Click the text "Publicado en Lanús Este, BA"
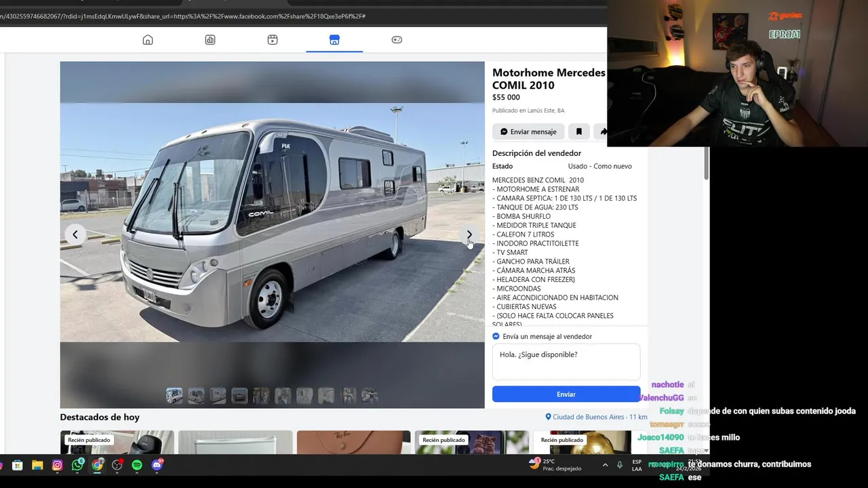 pyautogui.click(x=528, y=110)
